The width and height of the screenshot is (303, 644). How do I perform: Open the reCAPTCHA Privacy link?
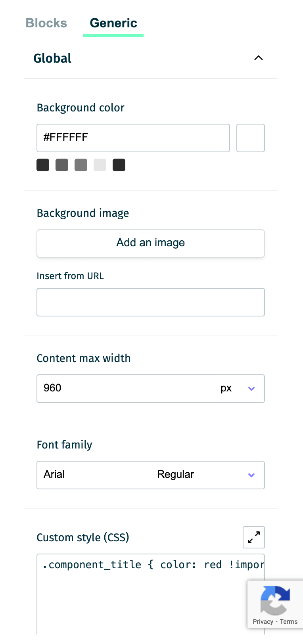coord(263,621)
